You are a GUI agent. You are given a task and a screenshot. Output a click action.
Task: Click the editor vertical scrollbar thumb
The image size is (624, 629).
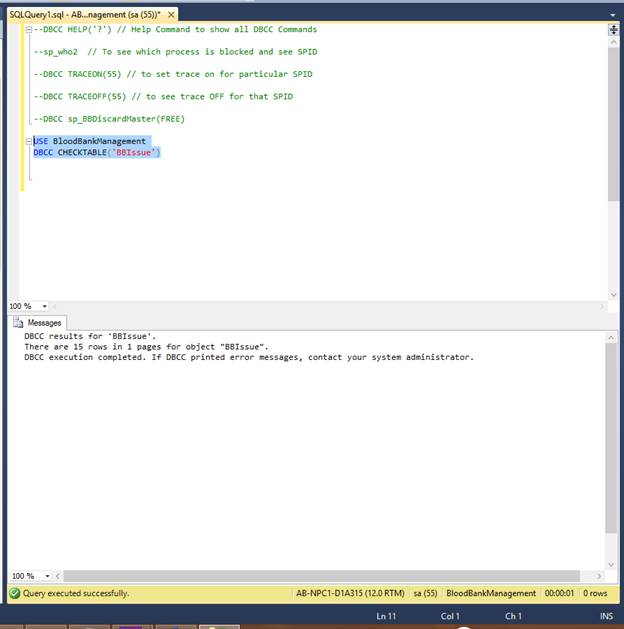coord(613,124)
